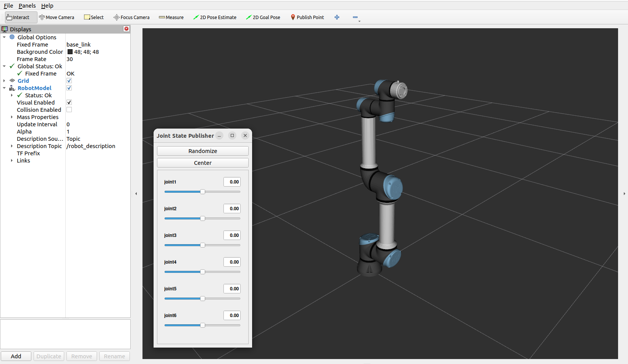Select the Alpha property row
The width and height of the screenshot is (628, 364).
coord(65,132)
